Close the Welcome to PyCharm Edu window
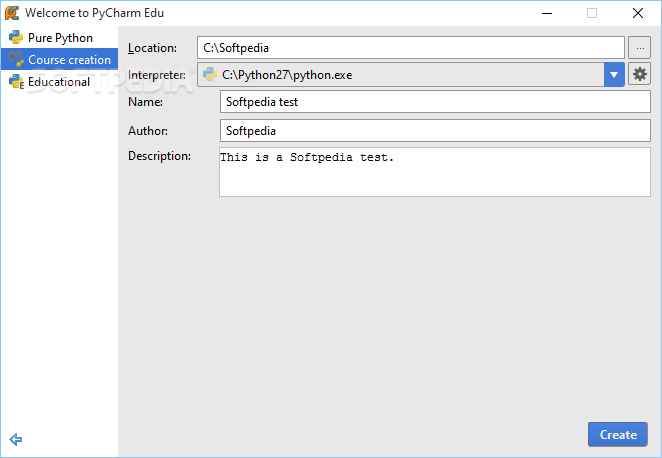This screenshot has width=662, height=458. coord(638,13)
